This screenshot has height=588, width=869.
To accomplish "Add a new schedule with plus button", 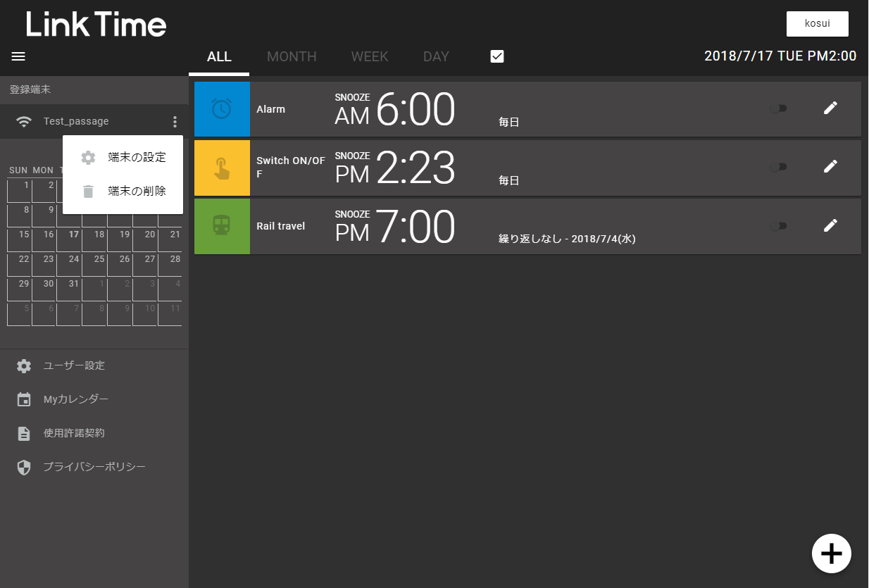I will (x=831, y=553).
